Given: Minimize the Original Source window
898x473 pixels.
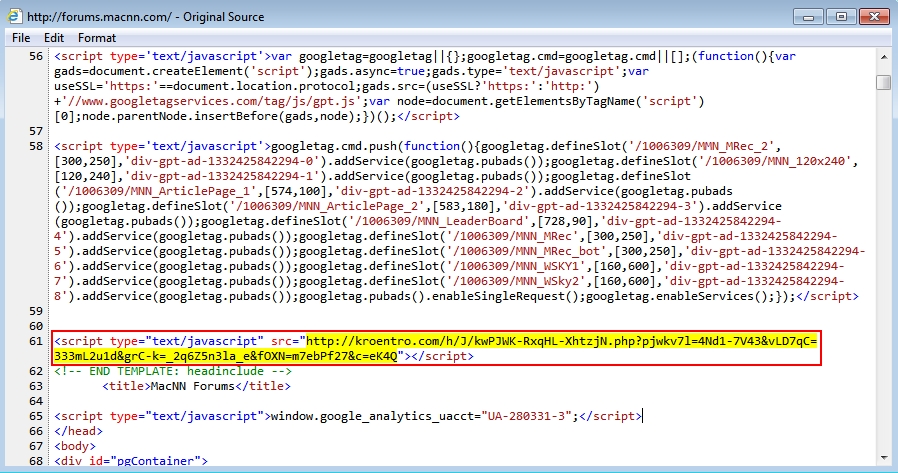Looking at the screenshot, I should click(x=808, y=17).
